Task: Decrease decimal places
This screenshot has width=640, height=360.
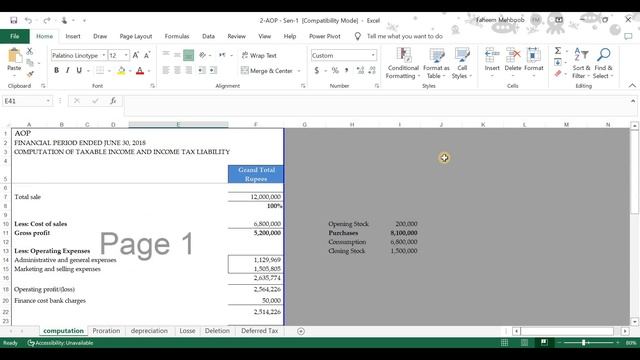Action: (372, 71)
